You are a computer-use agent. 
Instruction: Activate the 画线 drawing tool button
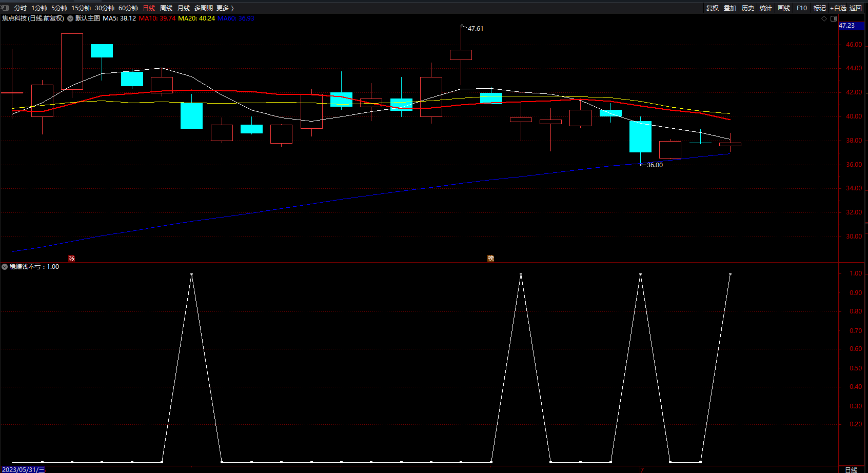click(784, 8)
